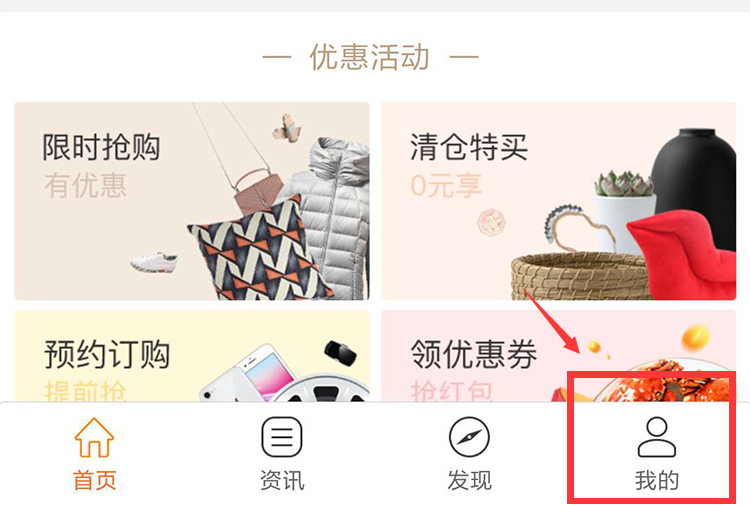The height and width of the screenshot is (506, 750).
Task: Go to the 发现 tab label
Action: [x=469, y=480]
